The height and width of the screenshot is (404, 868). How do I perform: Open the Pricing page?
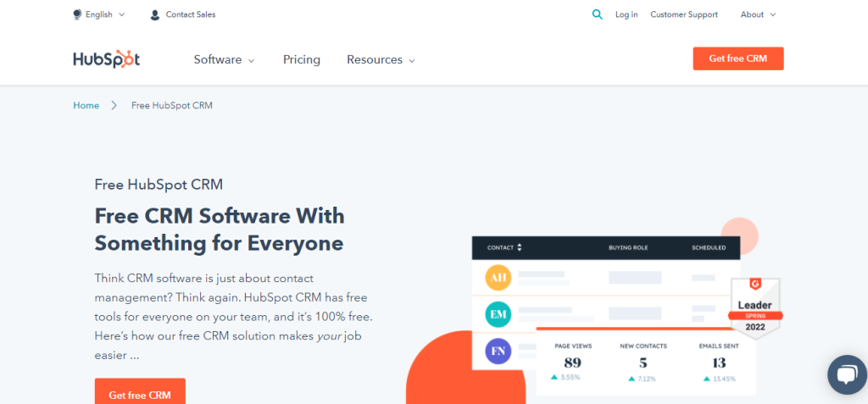tap(302, 60)
